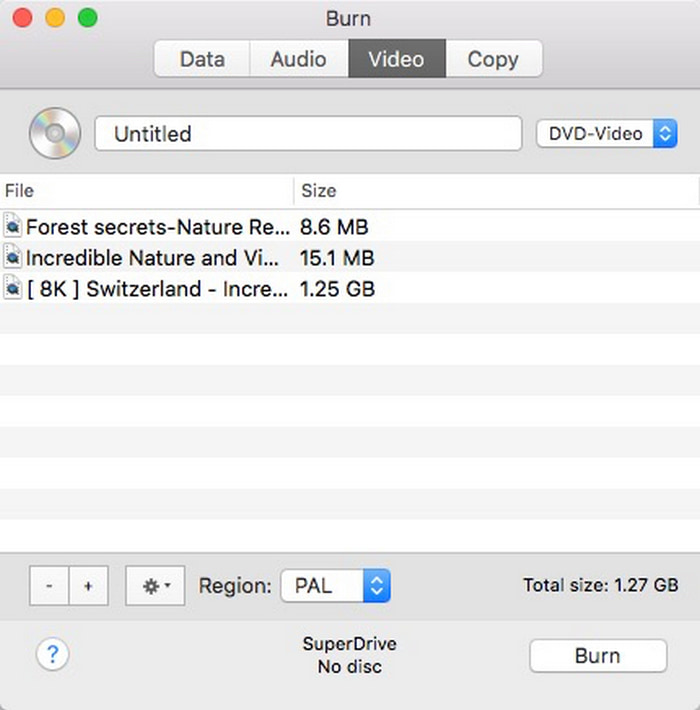
Task: Click the 8K Switzerland video file icon
Action: click(13, 289)
